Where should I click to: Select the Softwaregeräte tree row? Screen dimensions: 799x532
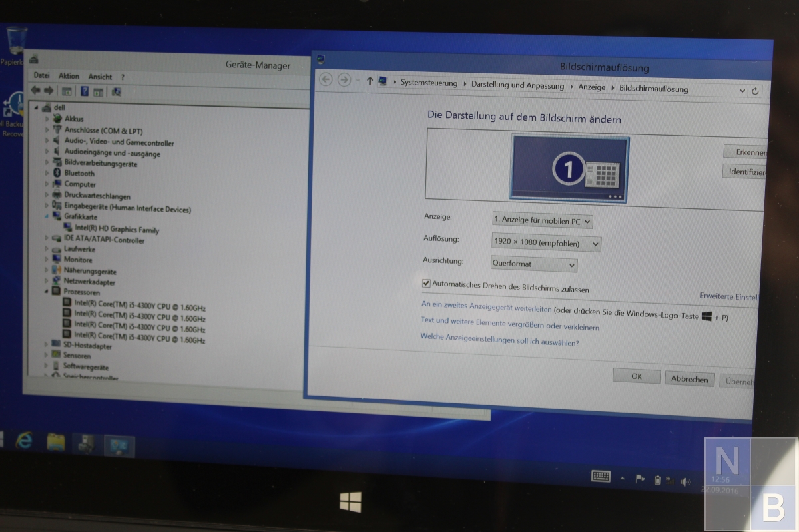(x=80, y=366)
